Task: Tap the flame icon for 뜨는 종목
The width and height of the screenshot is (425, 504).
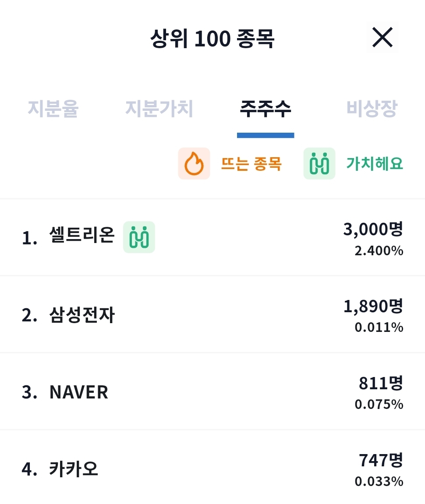Action: pos(194,163)
